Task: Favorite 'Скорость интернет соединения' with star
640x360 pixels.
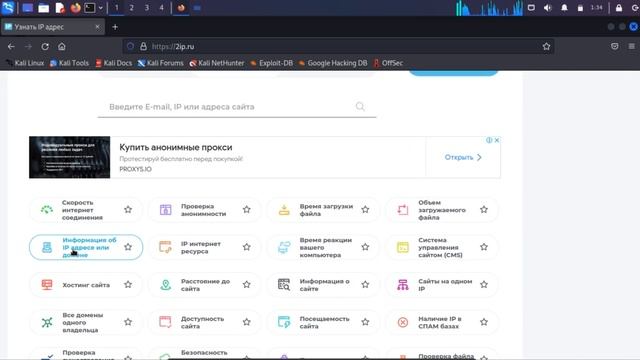Action: [x=128, y=209]
